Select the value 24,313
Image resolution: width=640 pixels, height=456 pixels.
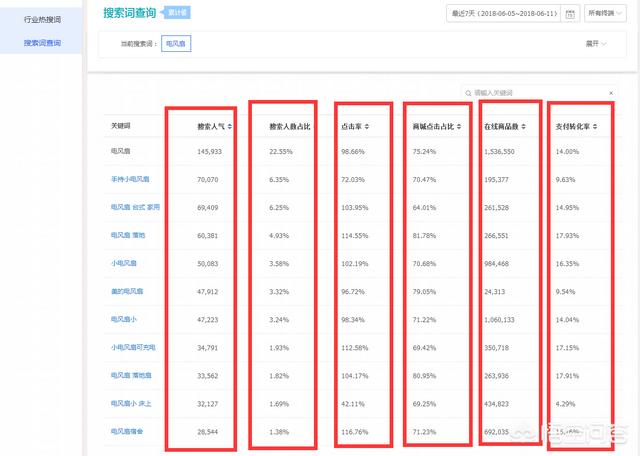[x=494, y=292]
